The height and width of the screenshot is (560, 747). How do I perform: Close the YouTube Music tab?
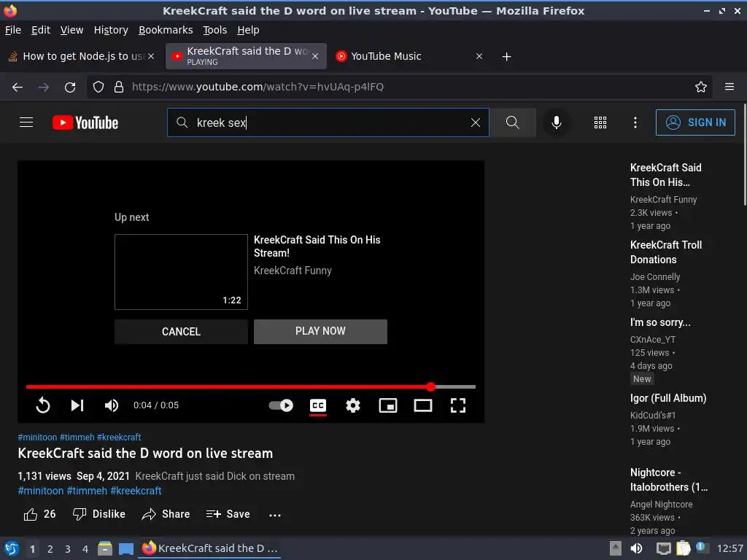coord(479,56)
